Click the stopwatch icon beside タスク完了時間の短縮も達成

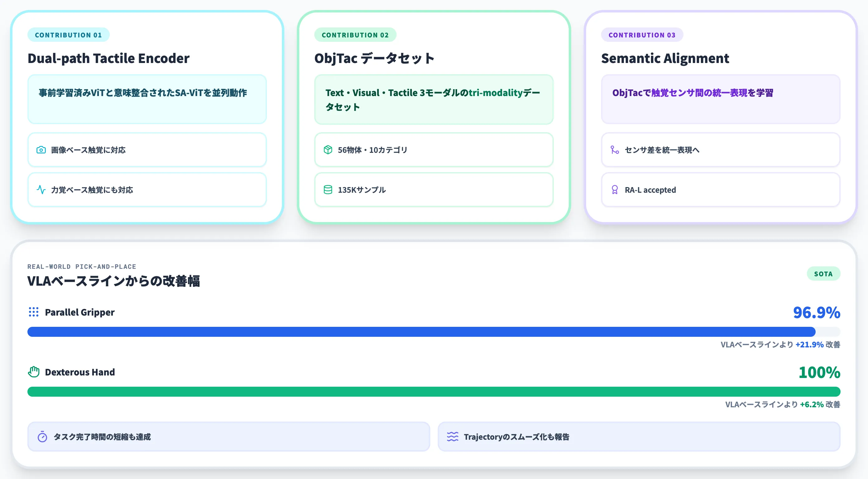point(42,437)
